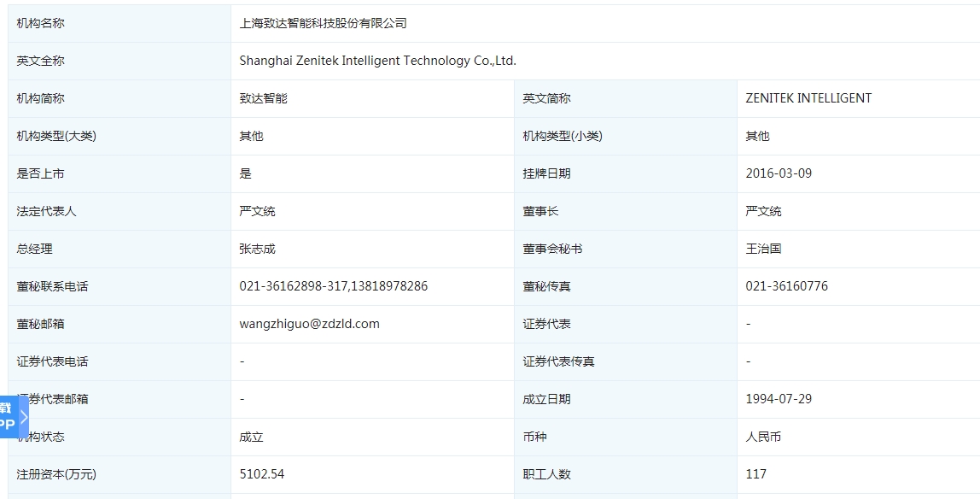Click the email wangzhiguo@zdzld.com
This screenshot has width=980, height=499.
coord(309,324)
